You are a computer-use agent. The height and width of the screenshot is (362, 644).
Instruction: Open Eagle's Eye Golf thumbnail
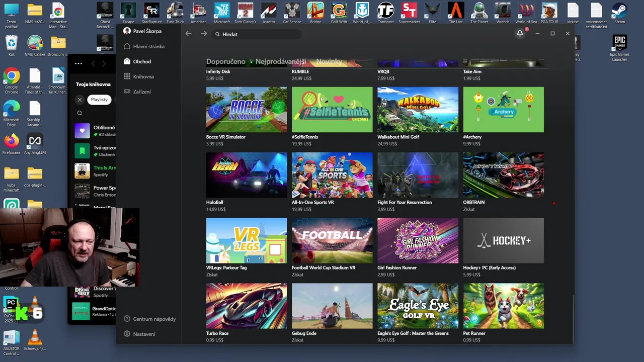(418, 306)
